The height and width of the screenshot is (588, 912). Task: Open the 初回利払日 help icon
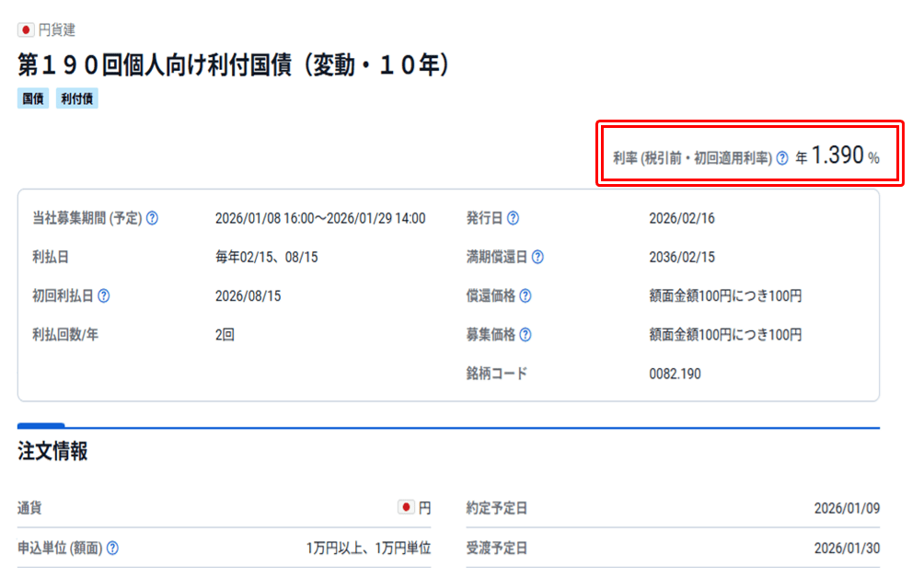(x=104, y=297)
